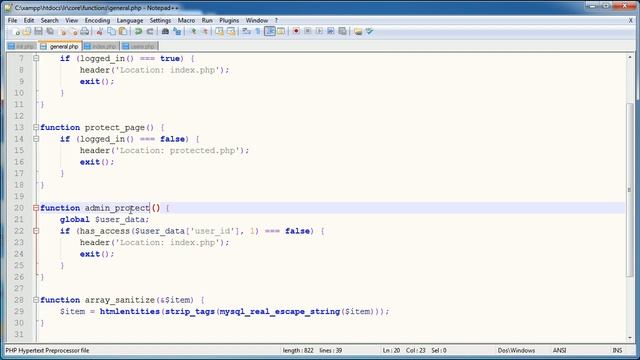Collapse the admin_protect function fold marker
Screen dimensions: 640x360
pos(36,208)
